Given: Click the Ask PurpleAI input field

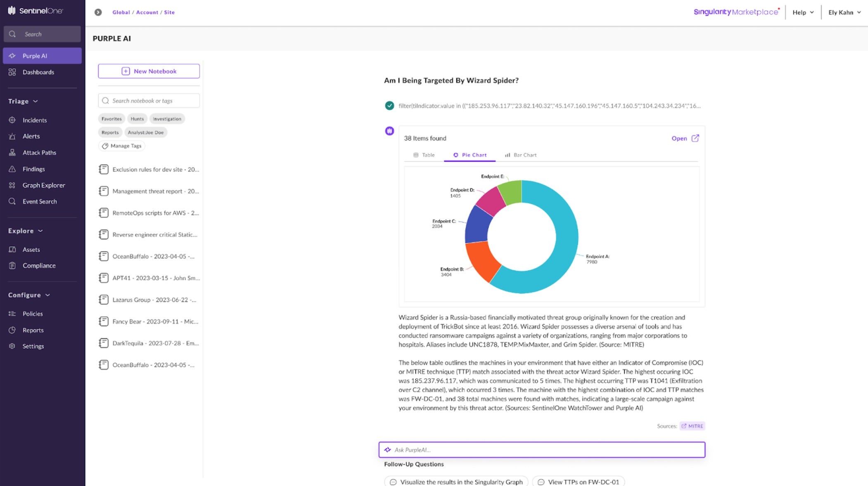Looking at the screenshot, I should (542, 450).
